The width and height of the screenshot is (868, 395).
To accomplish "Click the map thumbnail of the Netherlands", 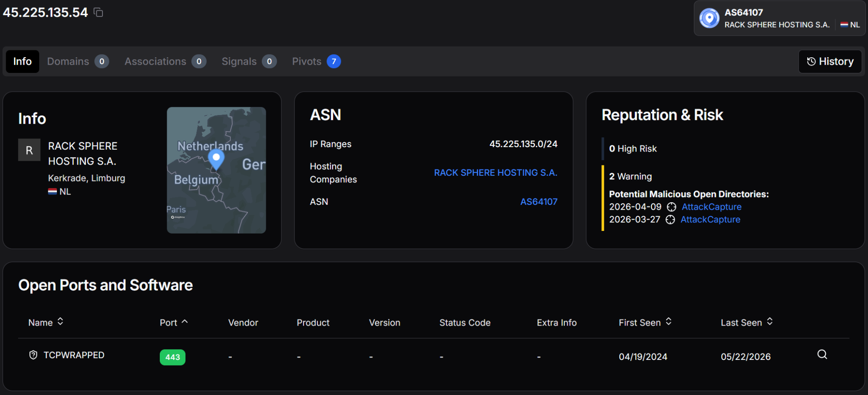I will point(216,170).
